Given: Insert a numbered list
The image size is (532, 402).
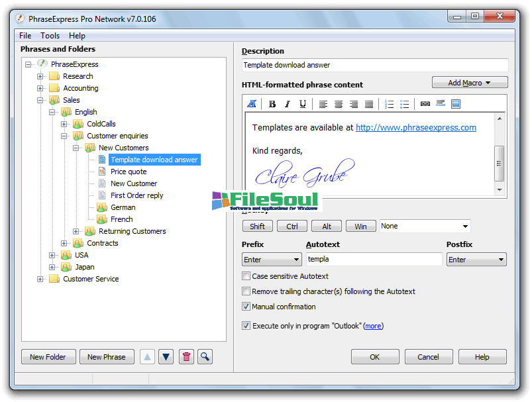Looking at the screenshot, I should (x=390, y=104).
